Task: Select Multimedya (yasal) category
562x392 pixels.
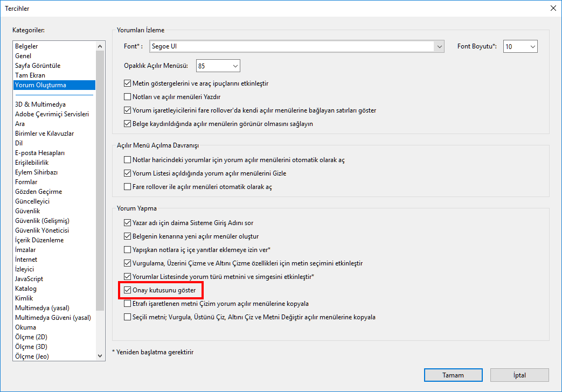Action: point(54,307)
